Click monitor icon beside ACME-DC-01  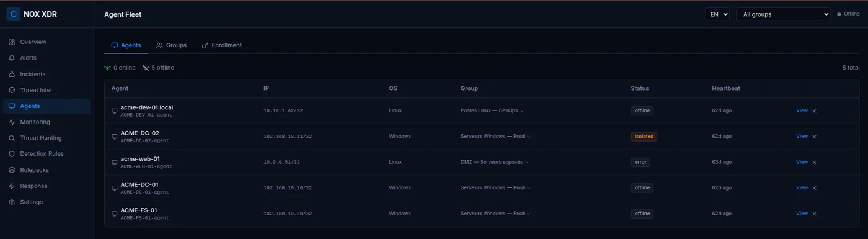(x=114, y=188)
